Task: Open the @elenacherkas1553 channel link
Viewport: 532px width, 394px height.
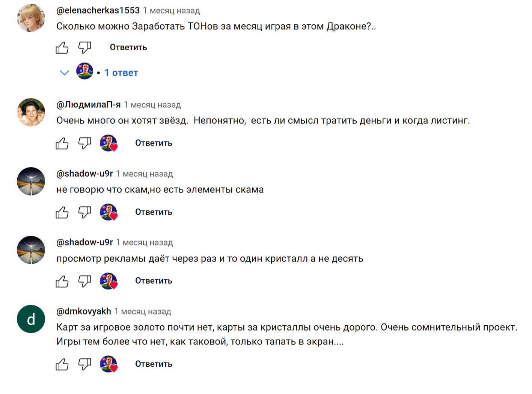Action: 98,11
